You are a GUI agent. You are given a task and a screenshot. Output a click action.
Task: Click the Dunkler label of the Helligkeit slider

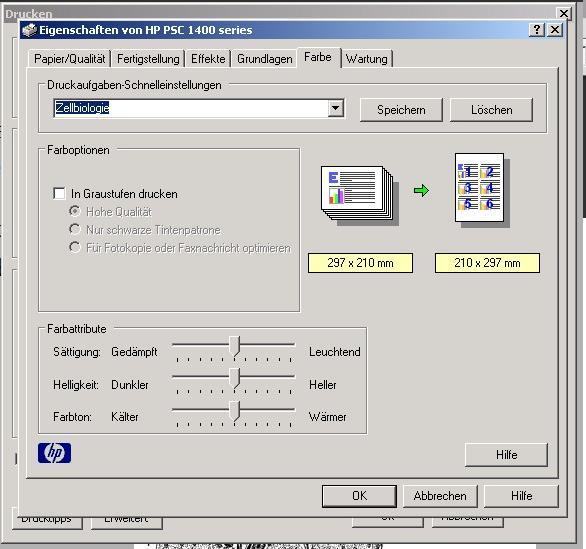click(130, 385)
